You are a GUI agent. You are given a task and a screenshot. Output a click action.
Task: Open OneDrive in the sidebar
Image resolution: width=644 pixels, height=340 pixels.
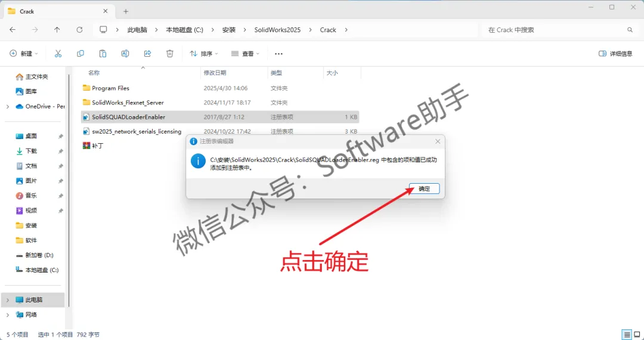39,106
